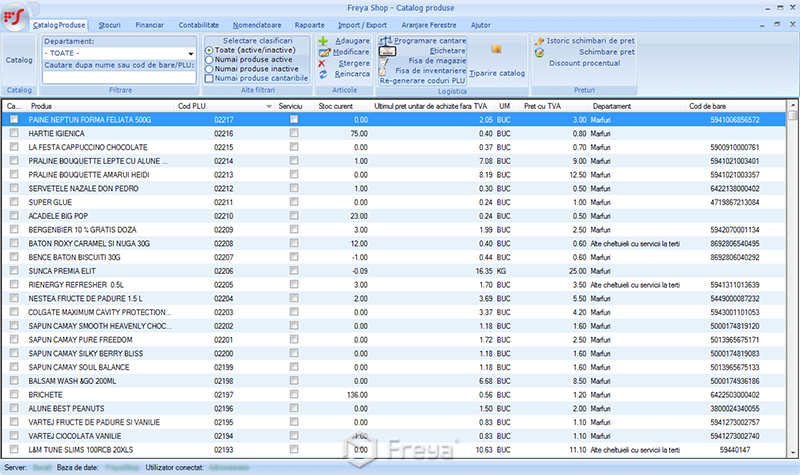The width and height of the screenshot is (800, 475).
Task: Click the Schimbare pret icon
Action: pos(539,53)
